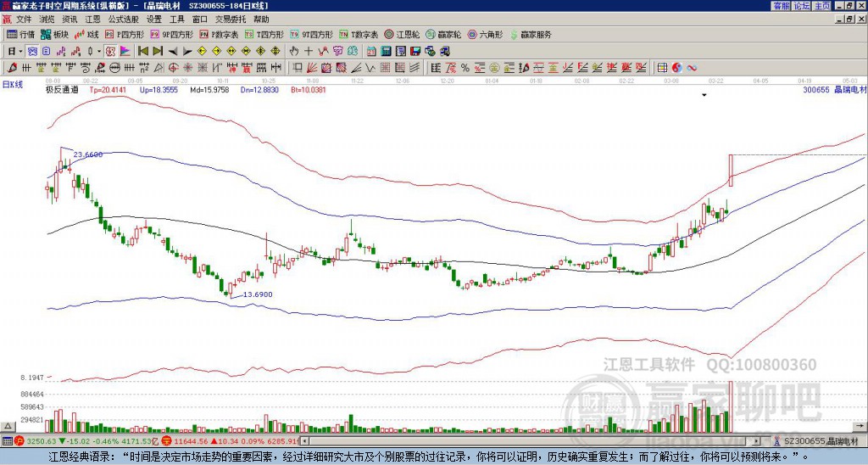Open the calendar icon with 21
Screen dimensions: 868x465
point(371,52)
